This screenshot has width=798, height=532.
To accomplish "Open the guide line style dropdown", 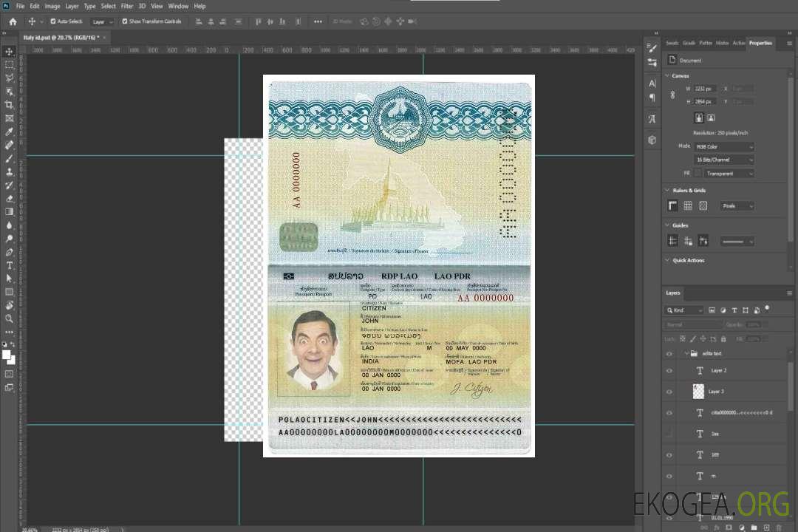I will (x=737, y=242).
